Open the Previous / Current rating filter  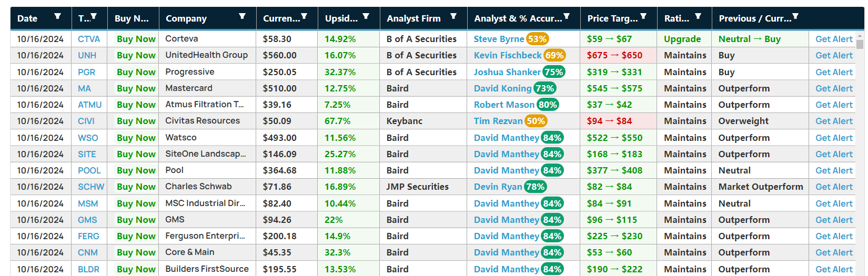pyautogui.click(x=795, y=16)
